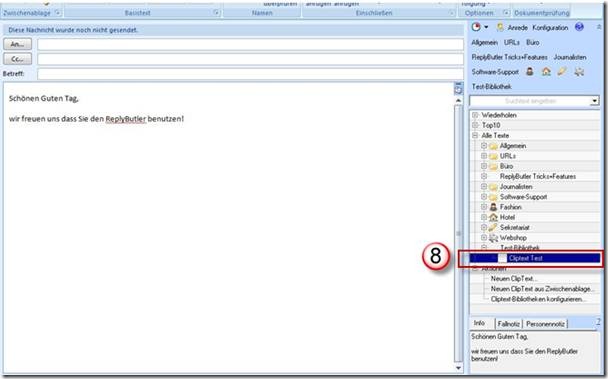The width and height of the screenshot is (608, 379).
Task: Expand the ReplyButler Tricks+Features tree node
Action: click(x=484, y=177)
